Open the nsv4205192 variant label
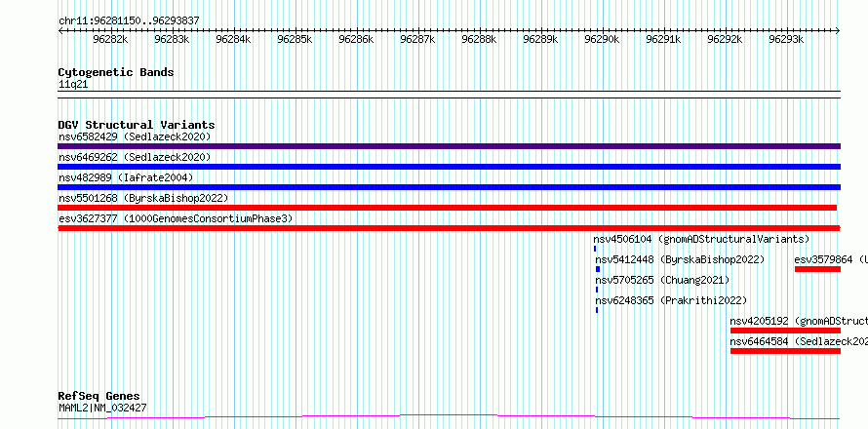The width and height of the screenshot is (868, 429). click(x=799, y=321)
